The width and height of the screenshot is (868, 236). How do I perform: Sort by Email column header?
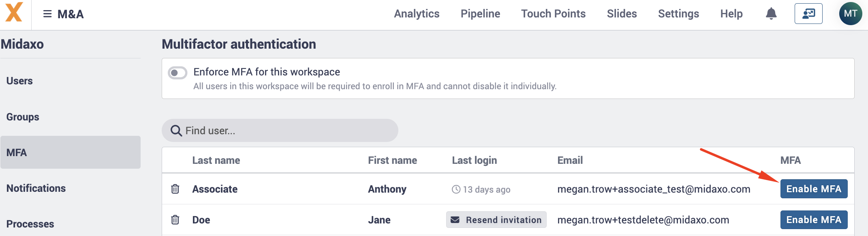(x=570, y=161)
